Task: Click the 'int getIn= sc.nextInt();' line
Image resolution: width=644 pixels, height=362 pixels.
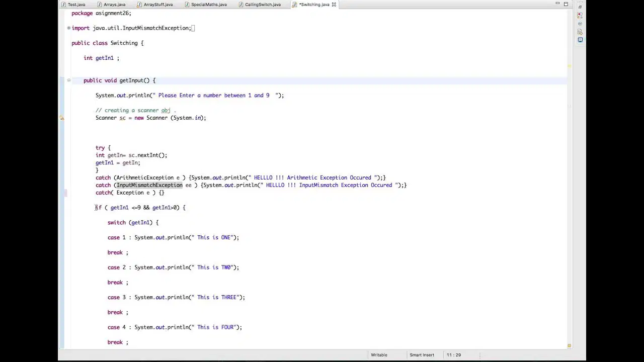Action: (x=131, y=155)
